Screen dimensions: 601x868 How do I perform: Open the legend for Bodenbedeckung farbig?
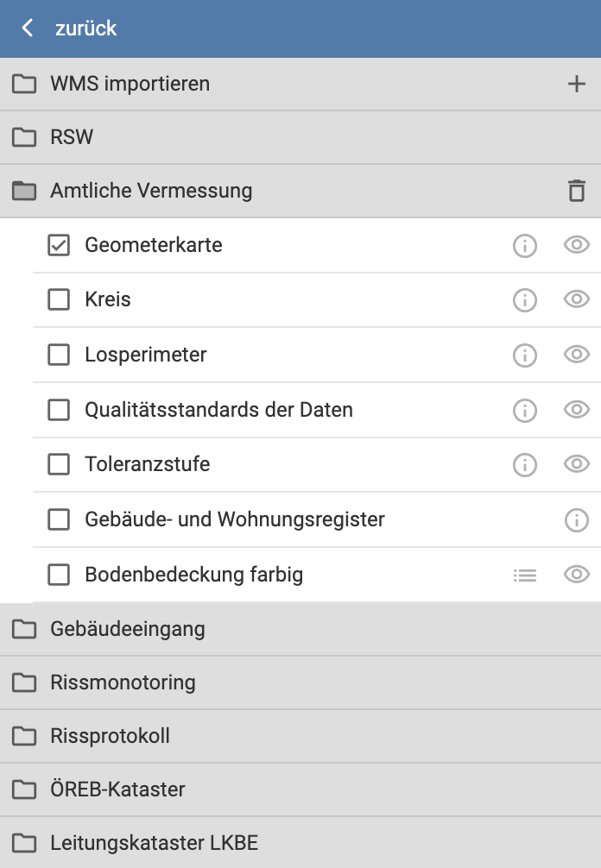524,575
